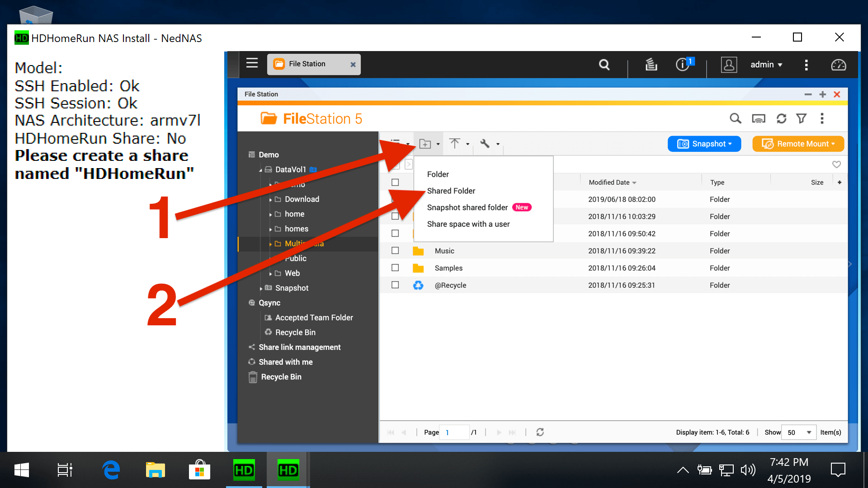Click inside the Page number field
Screen dimensions: 868x488
pyautogui.click(x=454, y=432)
